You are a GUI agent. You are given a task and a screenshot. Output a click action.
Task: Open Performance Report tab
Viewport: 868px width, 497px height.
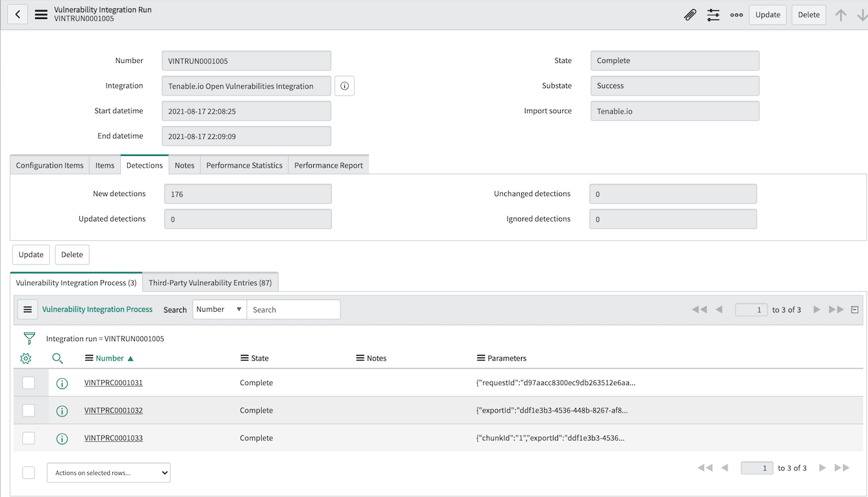coord(329,165)
